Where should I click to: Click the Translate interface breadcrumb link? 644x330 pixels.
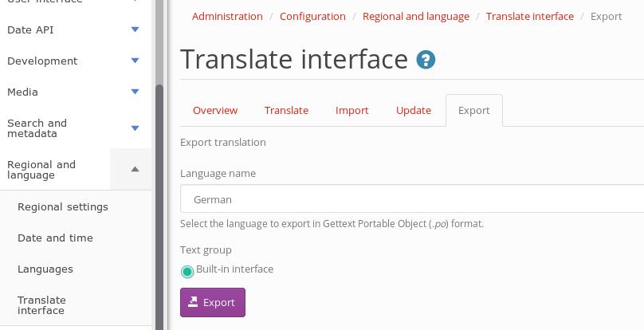529,16
